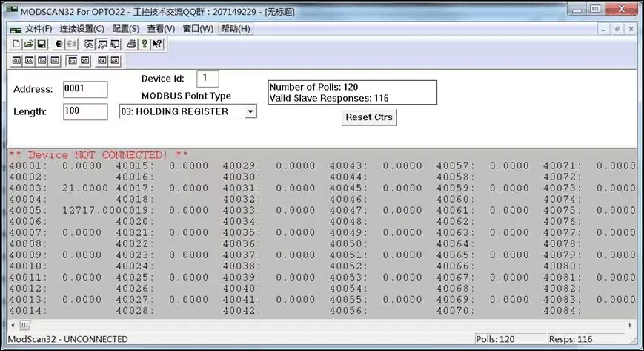Click the Save floppy disk icon

coord(42,45)
